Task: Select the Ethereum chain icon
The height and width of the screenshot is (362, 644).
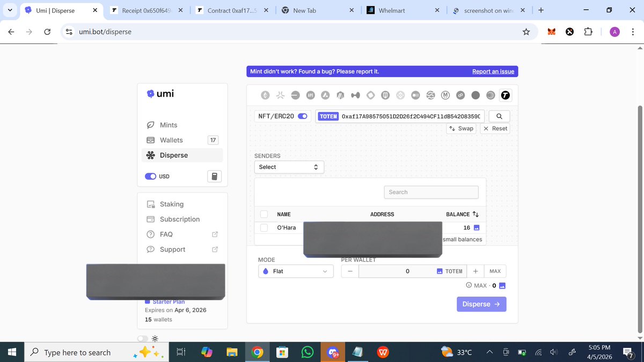Action: coord(265,95)
